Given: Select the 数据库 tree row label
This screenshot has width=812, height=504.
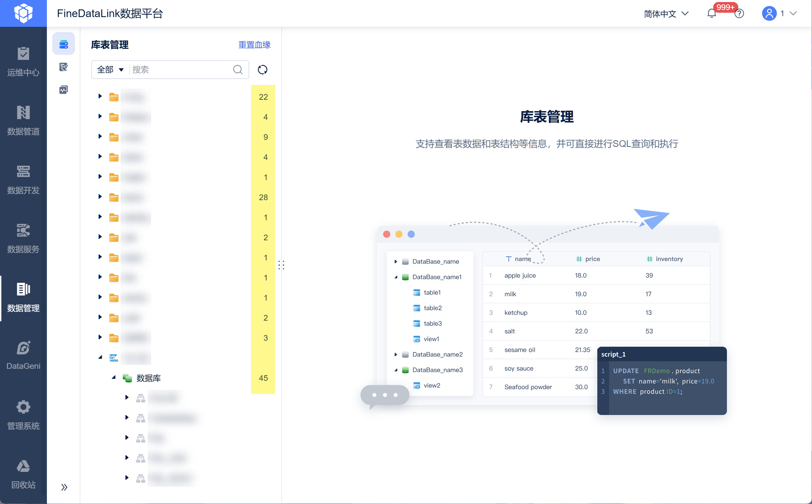Looking at the screenshot, I should pos(148,378).
